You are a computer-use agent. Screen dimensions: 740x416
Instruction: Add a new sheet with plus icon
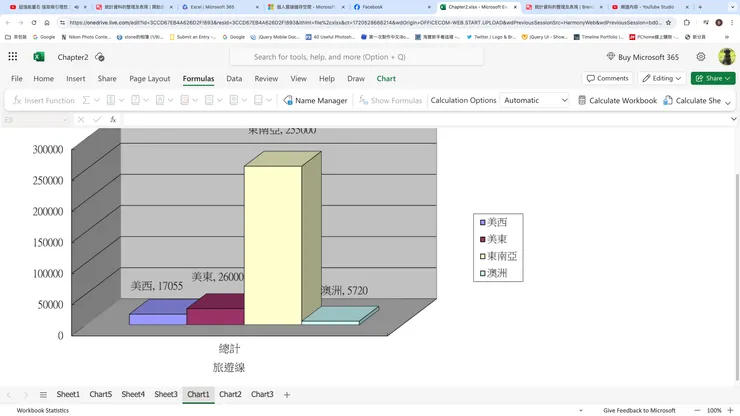click(286, 395)
